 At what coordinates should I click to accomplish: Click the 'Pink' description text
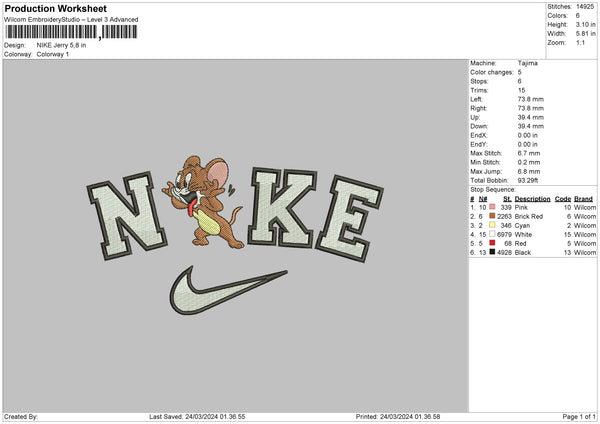[x=521, y=207]
